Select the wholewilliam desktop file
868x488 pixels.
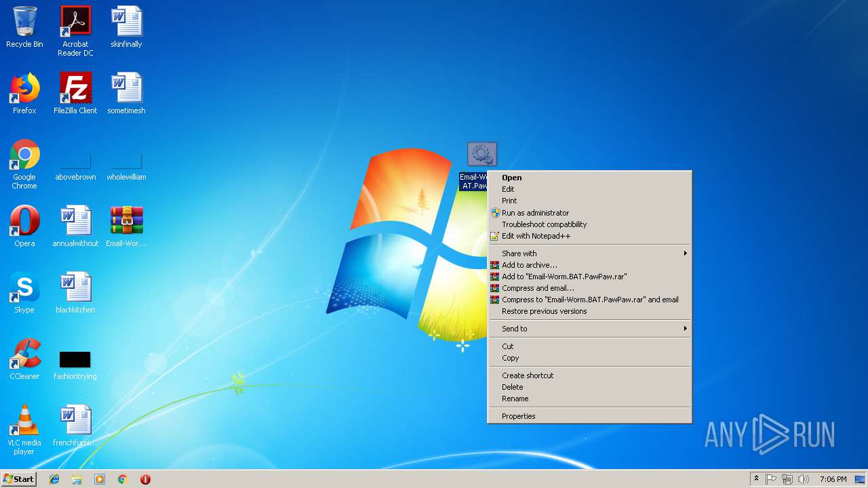126,167
